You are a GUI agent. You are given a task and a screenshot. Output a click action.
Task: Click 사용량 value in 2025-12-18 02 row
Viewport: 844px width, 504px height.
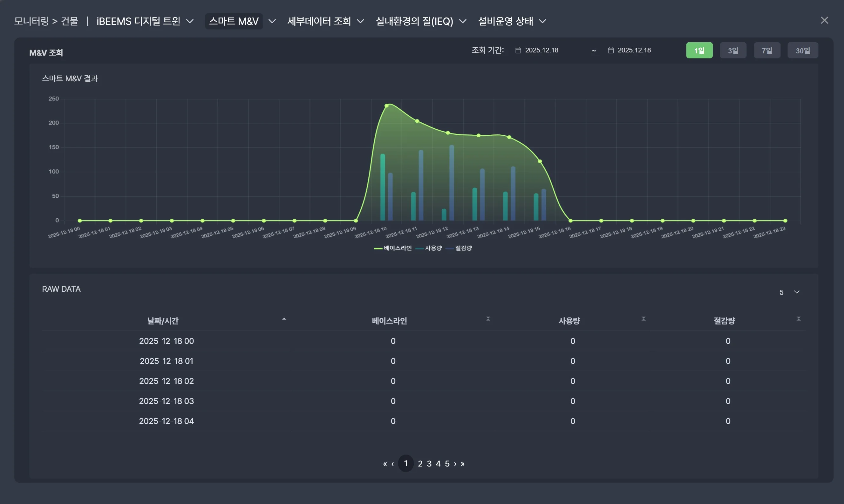tap(573, 381)
